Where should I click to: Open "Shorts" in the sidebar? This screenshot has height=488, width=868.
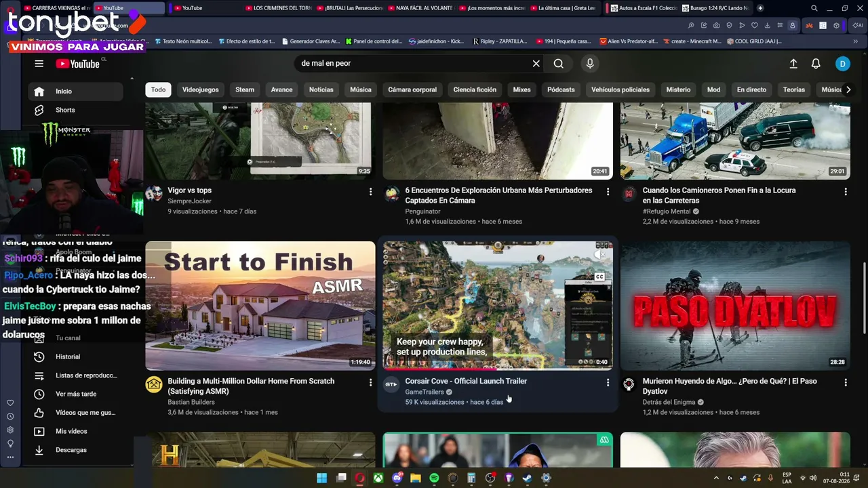point(76,110)
